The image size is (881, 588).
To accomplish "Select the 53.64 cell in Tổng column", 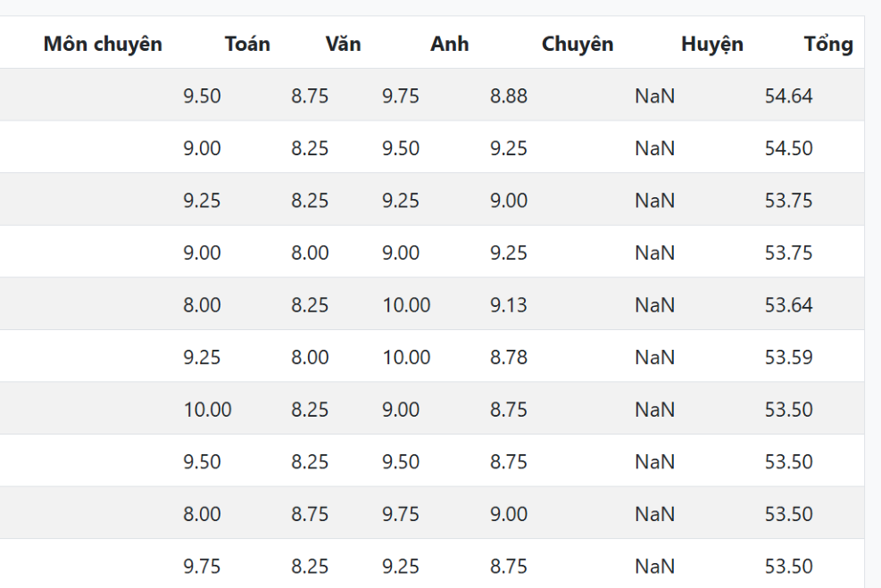I will coord(788,305).
